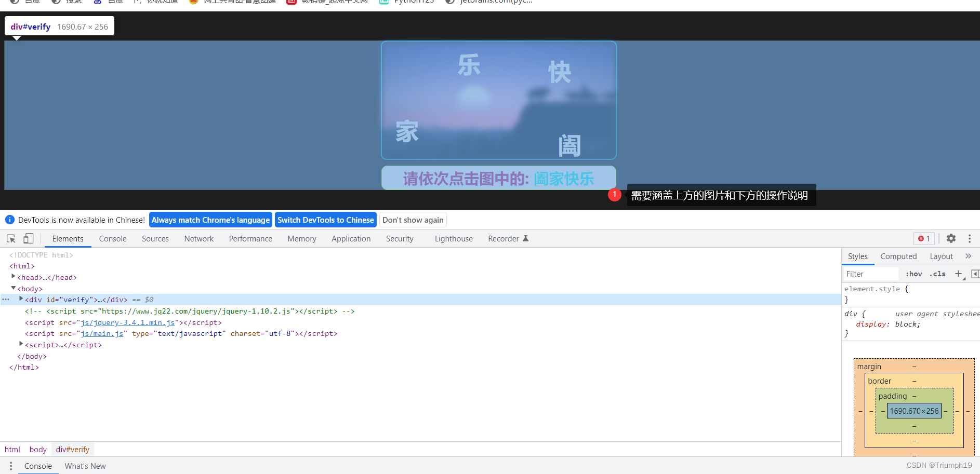Click Switch DevTools to Chinese button
The image size is (980, 474).
click(326, 220)
